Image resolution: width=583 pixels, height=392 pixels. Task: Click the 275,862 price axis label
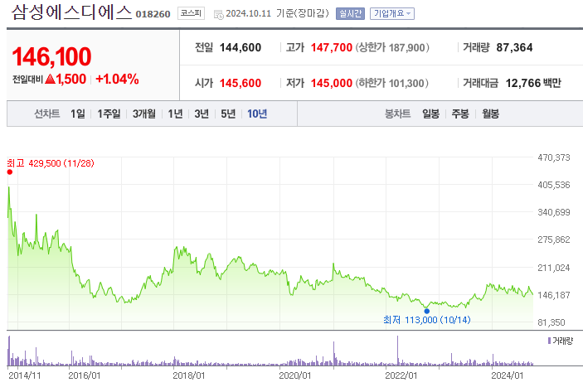coord(554,240)
